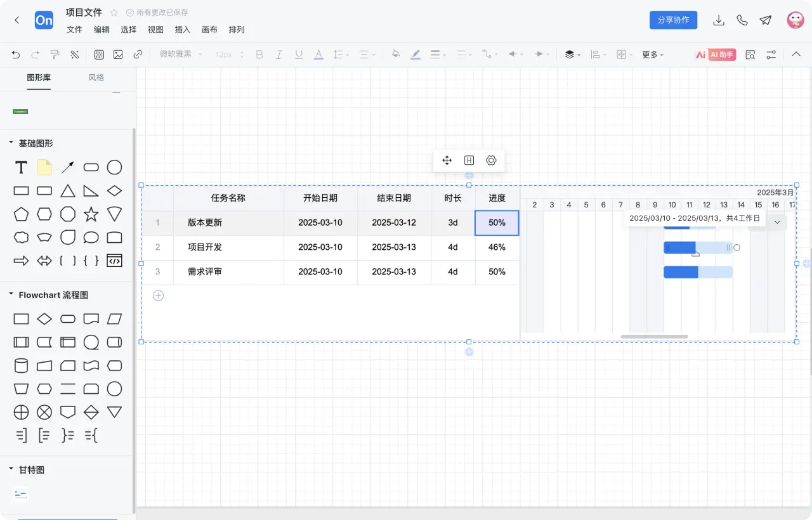Toggle italic formatting
Screen dimensions: 812x520
point(279,55)
